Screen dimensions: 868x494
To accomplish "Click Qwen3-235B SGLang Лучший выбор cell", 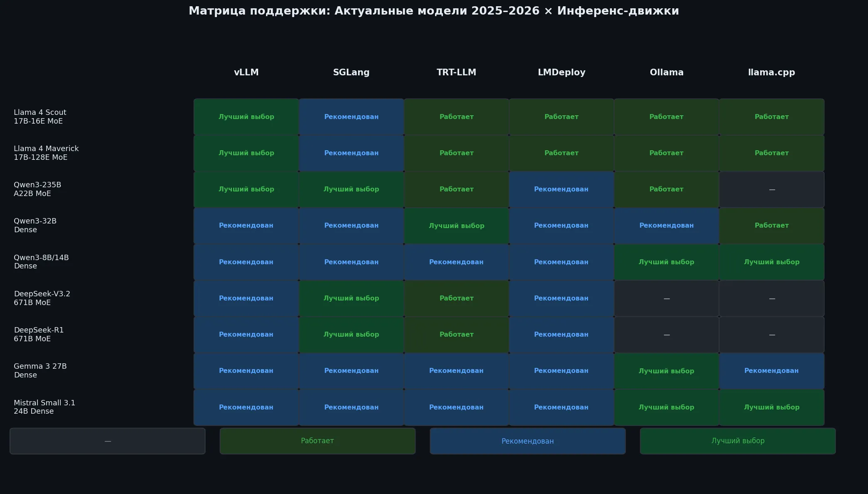I will pos(351,189).
